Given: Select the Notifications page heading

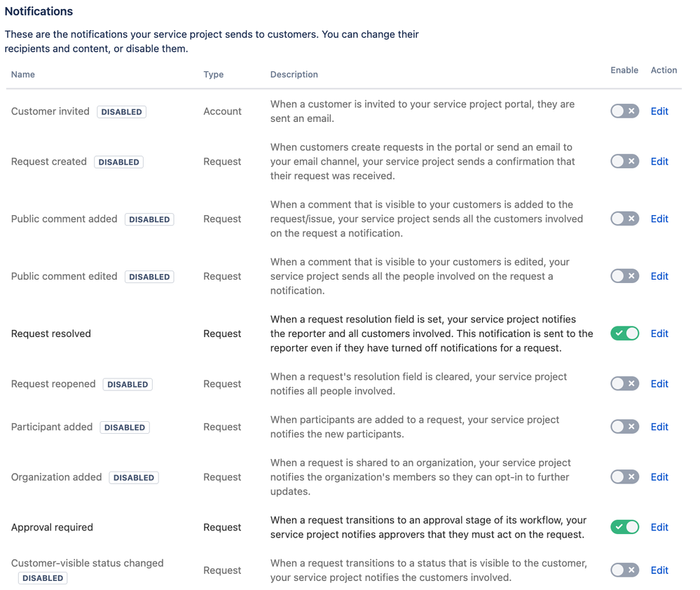Looking at the screenshot, I should pyautogui.click(x=39, y=11).
